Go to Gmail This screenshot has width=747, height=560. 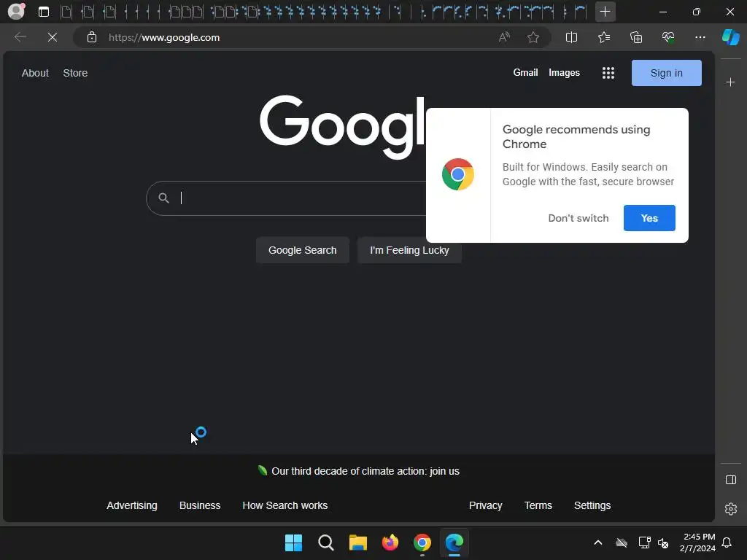(x=525, y=72)
